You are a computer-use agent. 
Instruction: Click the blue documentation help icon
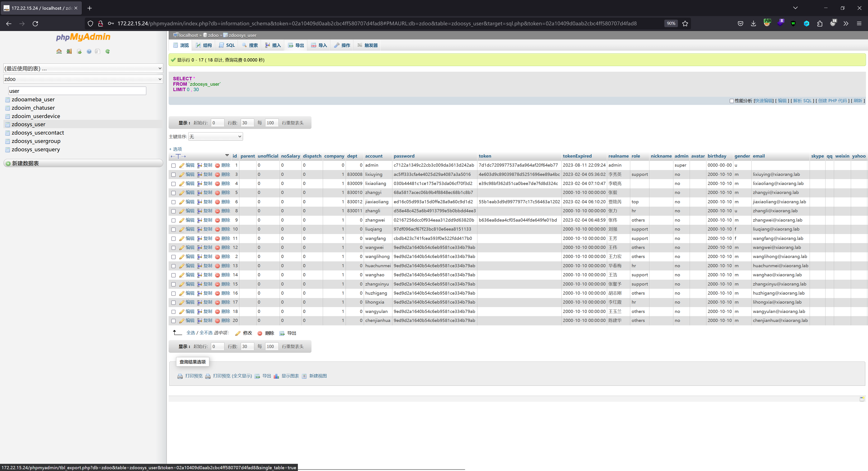pyautogui.click(x=89, y=51)
